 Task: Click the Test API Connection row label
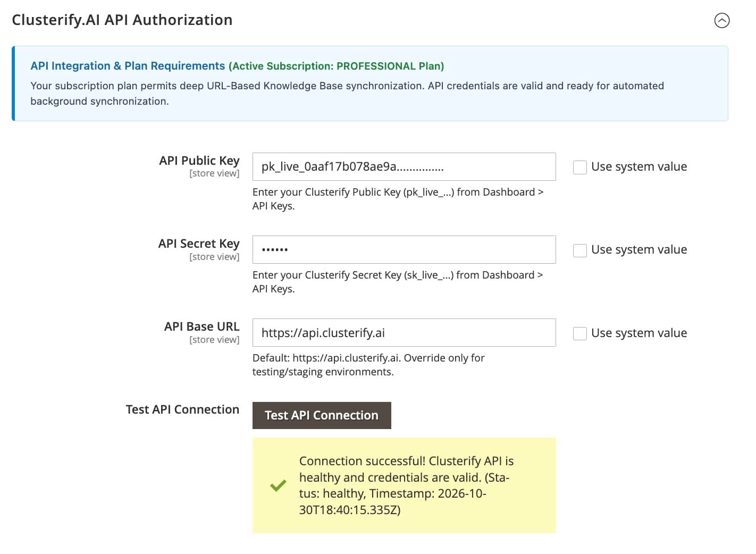click(182, 409)
